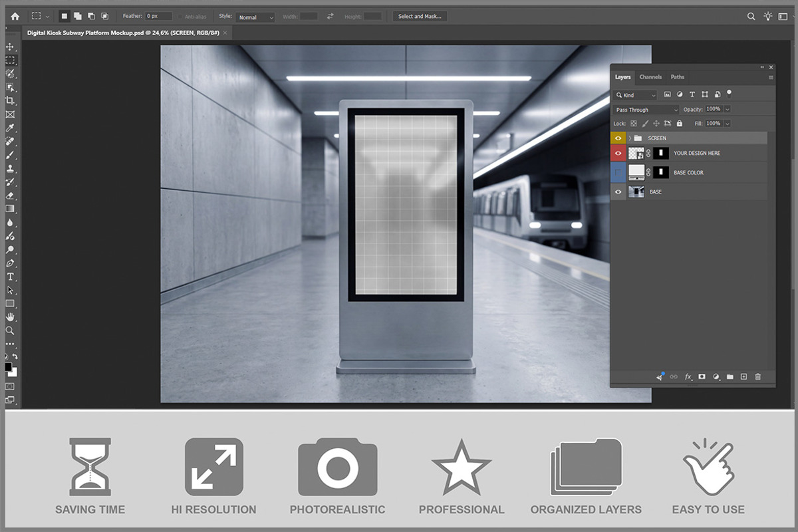Toggle Lock all padlock icon

pos(679,124)
